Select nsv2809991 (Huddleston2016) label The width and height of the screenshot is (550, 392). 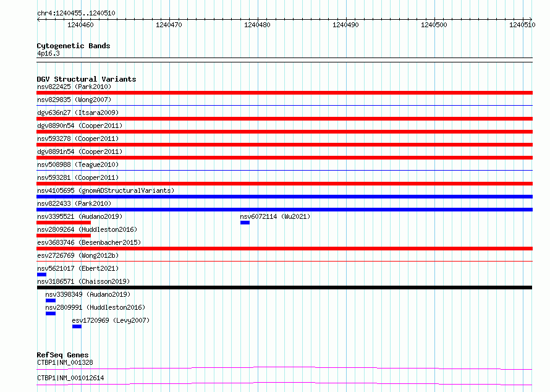click(x=95, y=307)
